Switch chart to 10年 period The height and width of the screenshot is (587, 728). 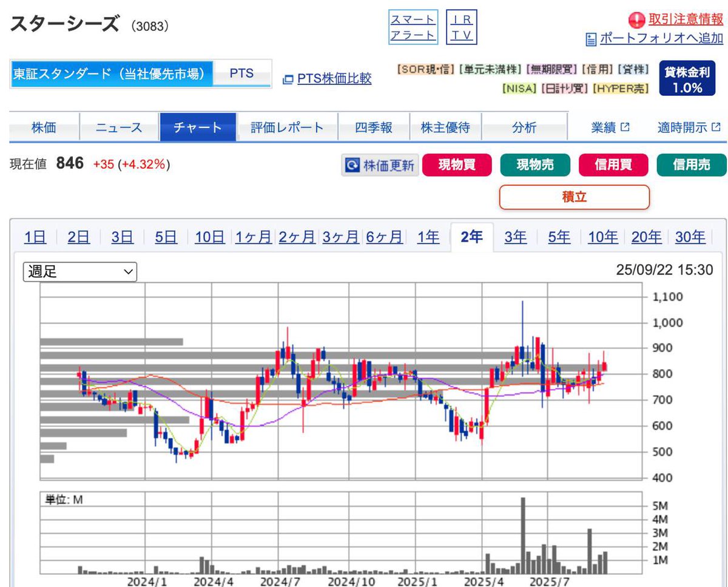point(602,238)
